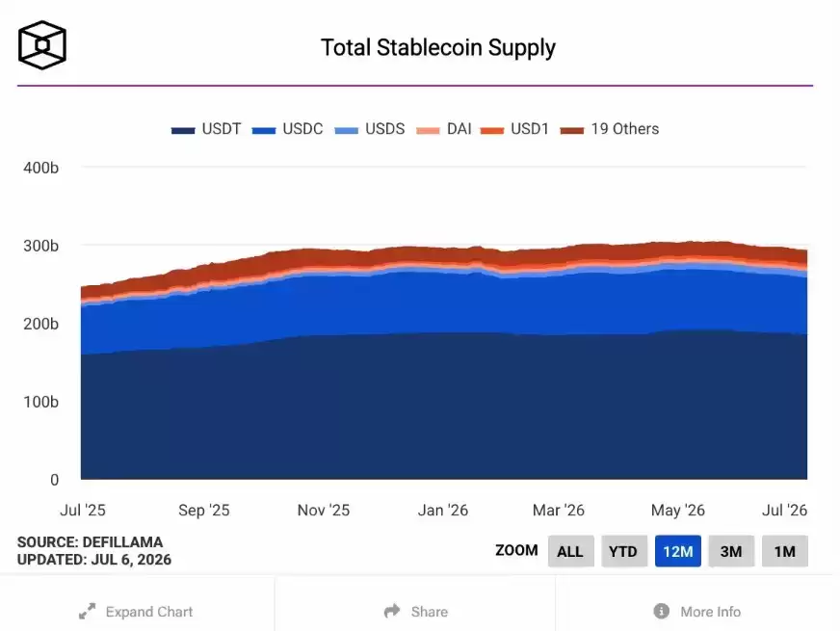Click The Block cube logo
Image resolution: width=840 pixels, height=631 pixels.
(x=42, y=45)
